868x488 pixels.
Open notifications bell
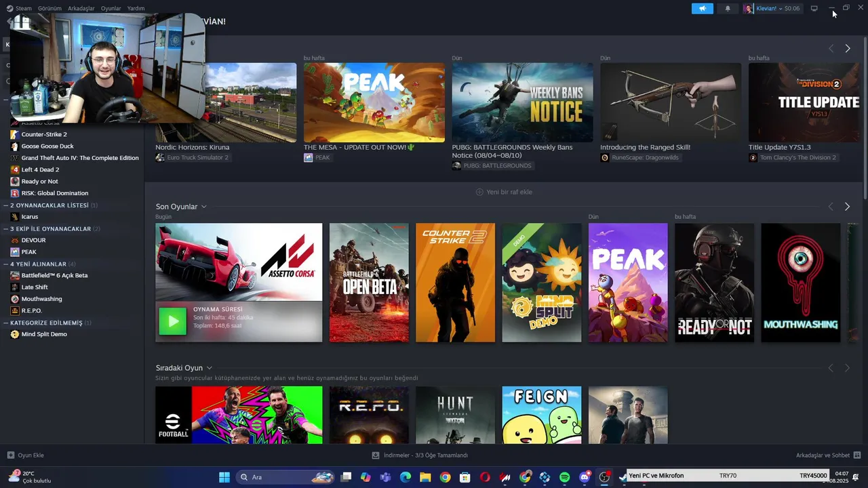point(728,8)
